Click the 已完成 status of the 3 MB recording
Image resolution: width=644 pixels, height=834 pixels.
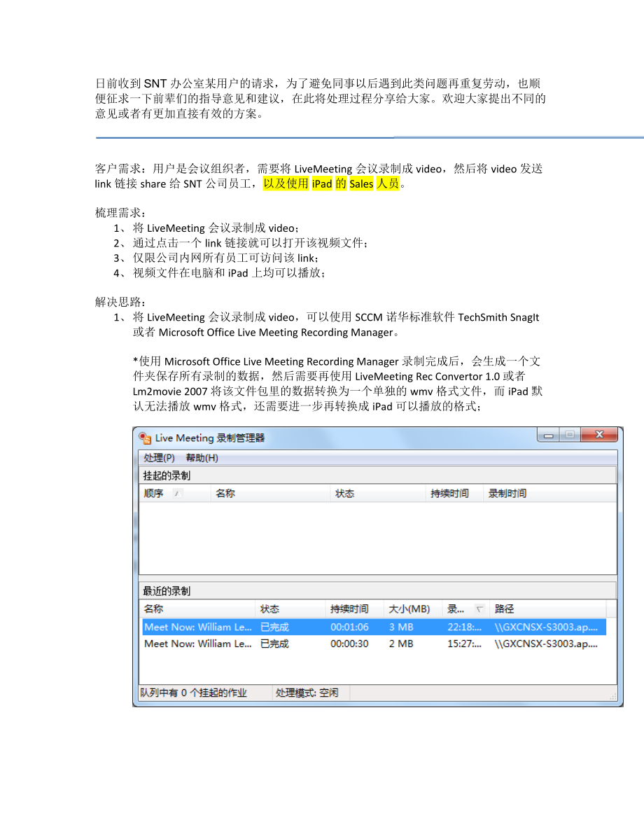pyautogui.click(x=274, y=627)
